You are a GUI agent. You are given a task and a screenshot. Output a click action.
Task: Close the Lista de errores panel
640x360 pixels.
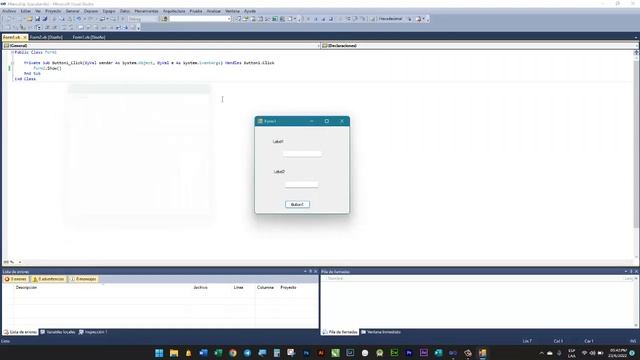click(x=316, y=271)
